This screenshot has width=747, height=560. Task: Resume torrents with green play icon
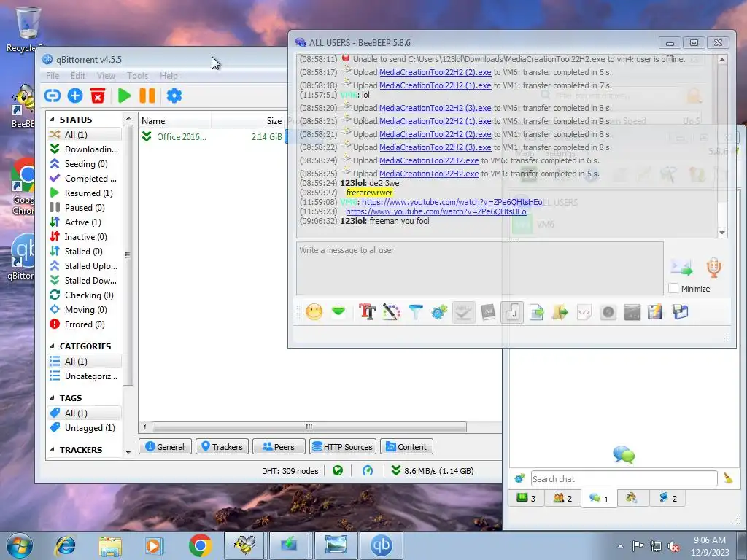tap(124, 96)
